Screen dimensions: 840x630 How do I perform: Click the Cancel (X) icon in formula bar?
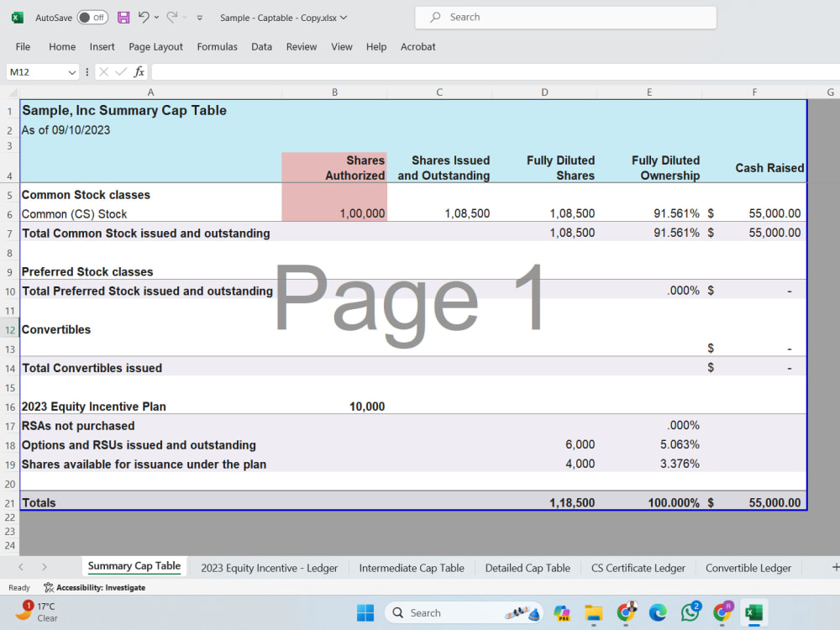pos(103,71)
